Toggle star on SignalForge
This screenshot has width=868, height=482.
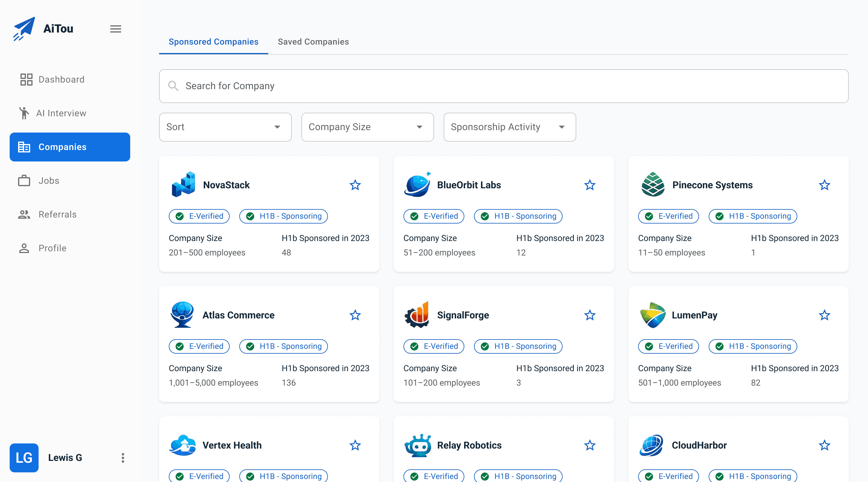coord(590,315)
